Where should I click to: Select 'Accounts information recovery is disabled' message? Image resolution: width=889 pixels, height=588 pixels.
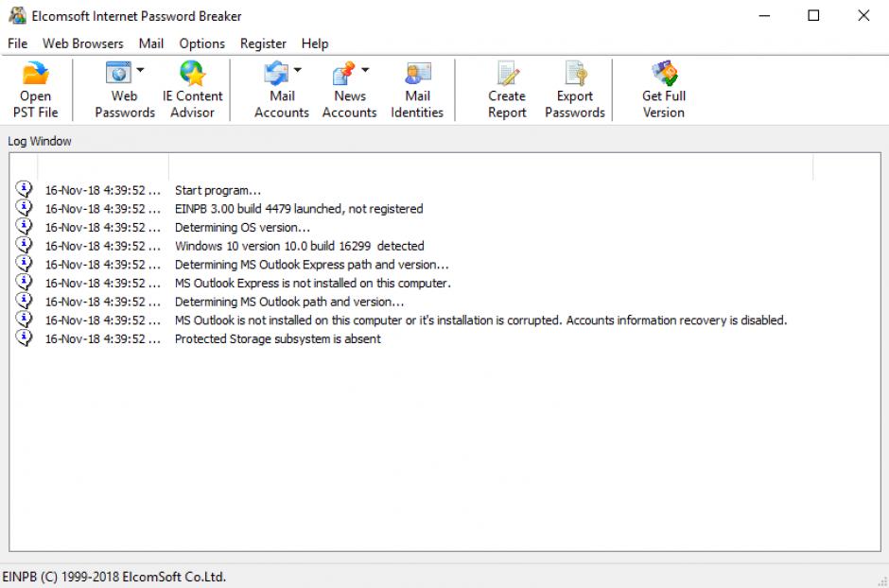click(480, 320)
